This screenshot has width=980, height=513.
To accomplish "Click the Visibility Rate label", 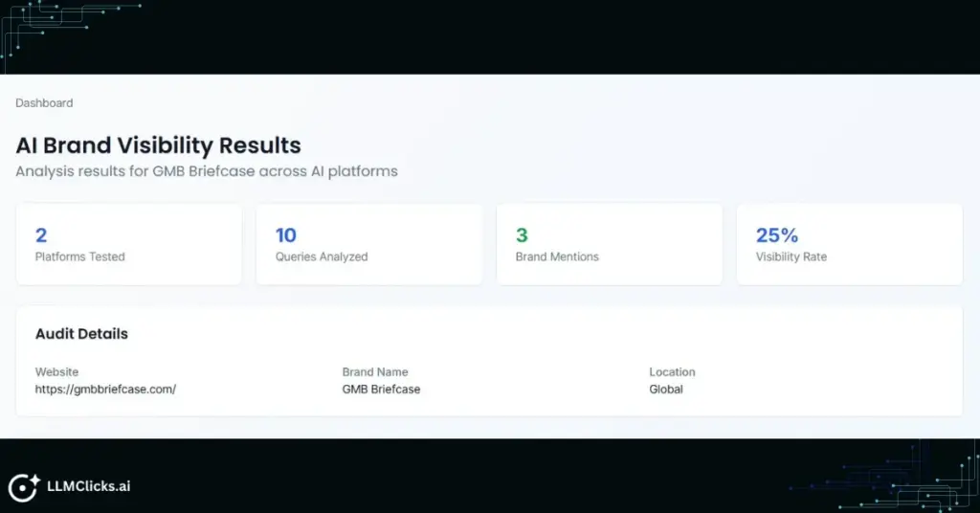I will pos(791,256).
